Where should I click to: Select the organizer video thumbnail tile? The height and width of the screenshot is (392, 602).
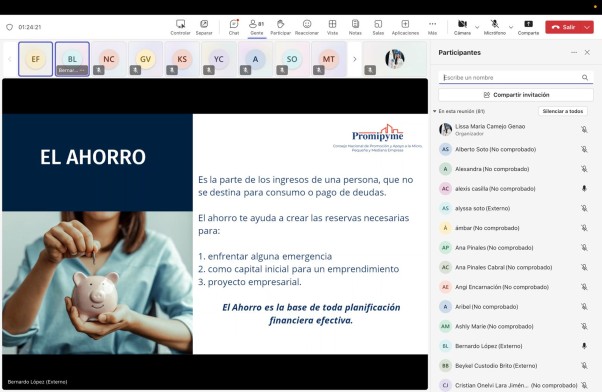[x=395, y=59]
